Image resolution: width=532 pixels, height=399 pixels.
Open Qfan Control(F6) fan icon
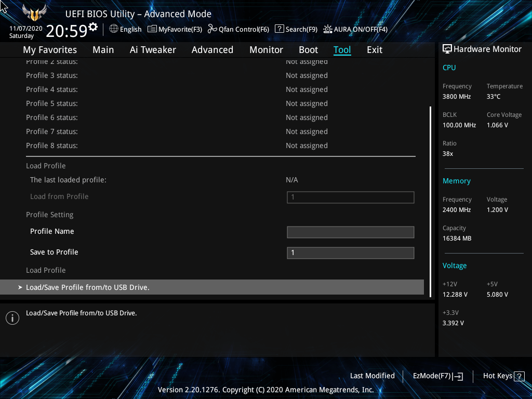[212, 29]
